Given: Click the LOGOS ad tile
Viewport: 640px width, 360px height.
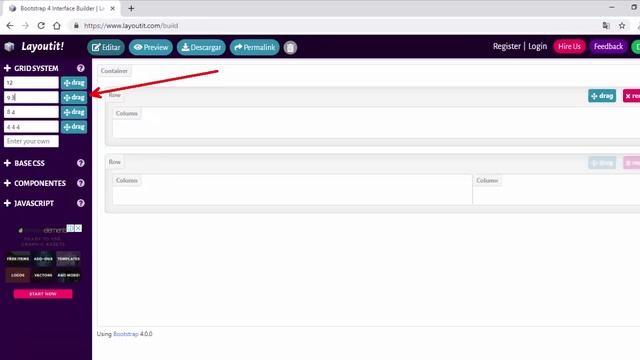Looking at the screenshot, I should (18, 275).
